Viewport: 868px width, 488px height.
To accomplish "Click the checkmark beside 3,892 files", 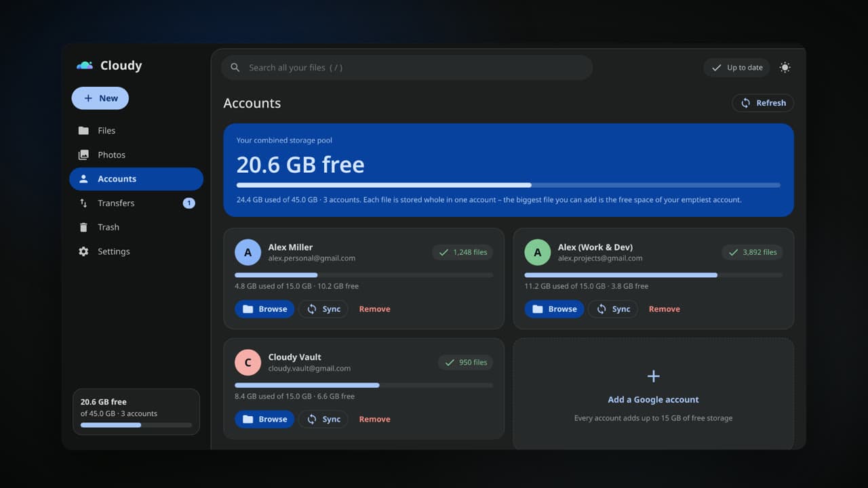I will point(733,252).
